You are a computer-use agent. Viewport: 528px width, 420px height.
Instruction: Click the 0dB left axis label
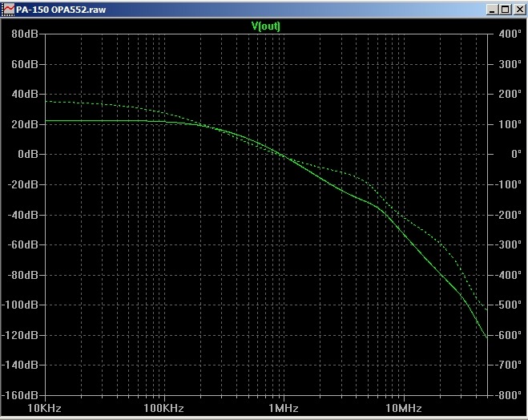pyautogui.click(x=27, y=154)
